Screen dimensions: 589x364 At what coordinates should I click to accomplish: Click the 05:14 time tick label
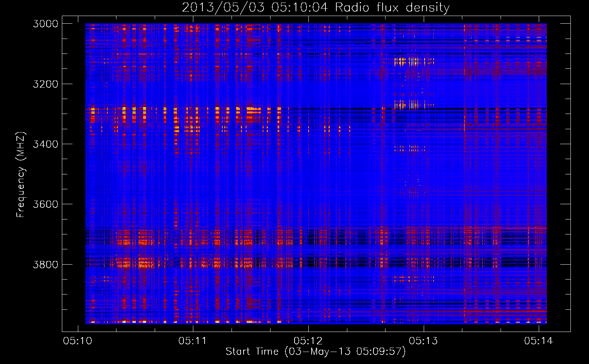point(538,341)
